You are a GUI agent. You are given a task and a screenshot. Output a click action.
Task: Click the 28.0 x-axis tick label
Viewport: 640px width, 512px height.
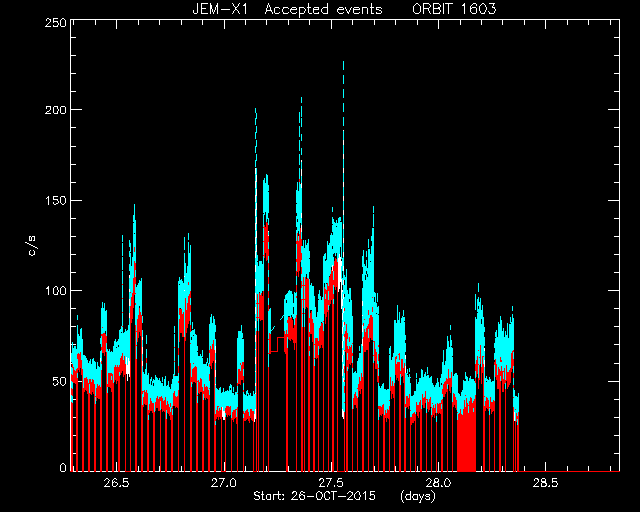pyautogui.click(x=438, y=483)
